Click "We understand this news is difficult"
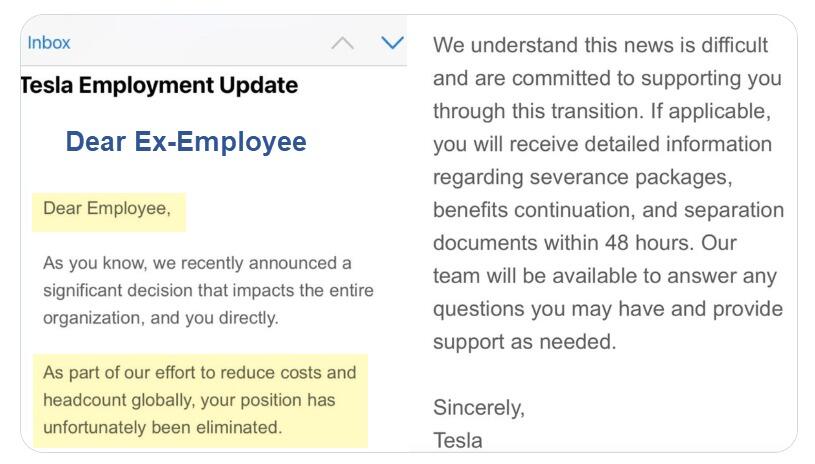This screenshot has height=464, width=815. (600, 45)
